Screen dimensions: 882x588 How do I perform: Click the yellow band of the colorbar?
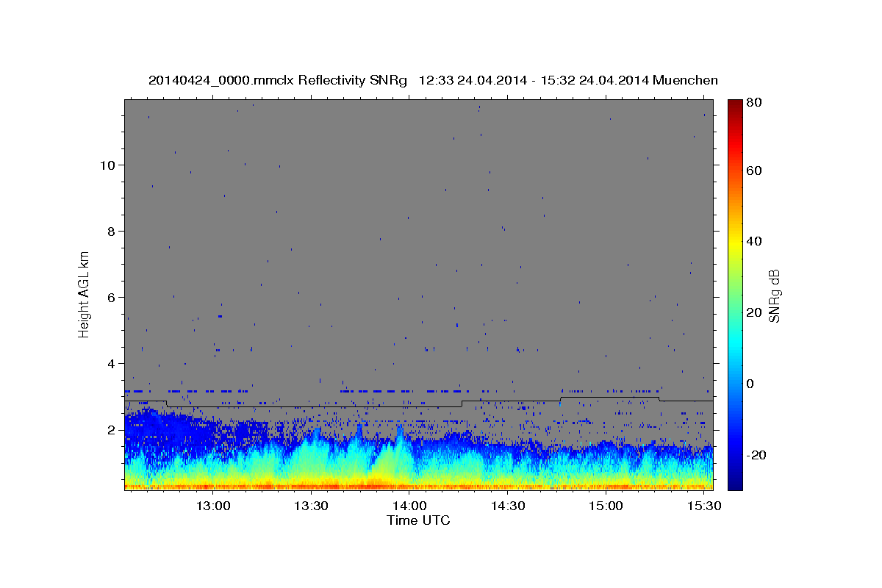point(734,245)
